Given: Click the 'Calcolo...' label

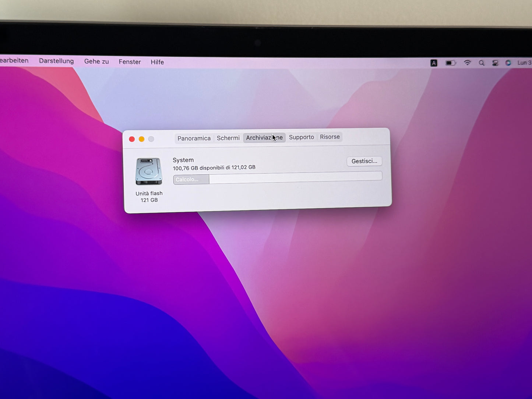Looking at the screenshot, I should point(187,180).
